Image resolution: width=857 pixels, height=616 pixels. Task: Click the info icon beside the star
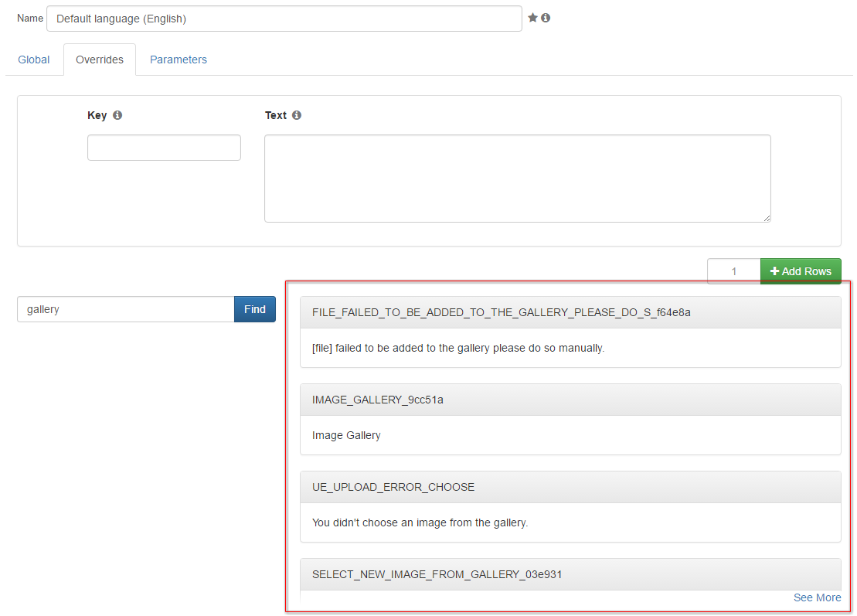coord(546,18)
